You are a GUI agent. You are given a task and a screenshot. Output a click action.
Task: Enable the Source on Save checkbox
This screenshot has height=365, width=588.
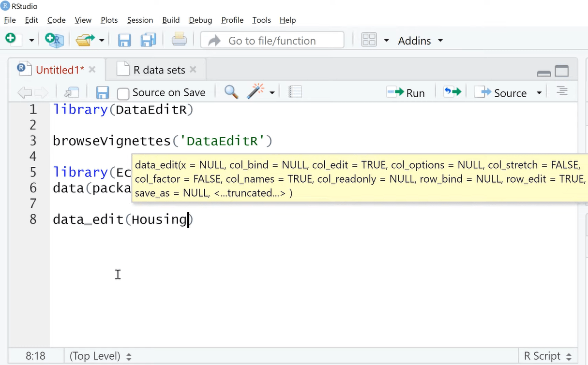click(123, 93)
